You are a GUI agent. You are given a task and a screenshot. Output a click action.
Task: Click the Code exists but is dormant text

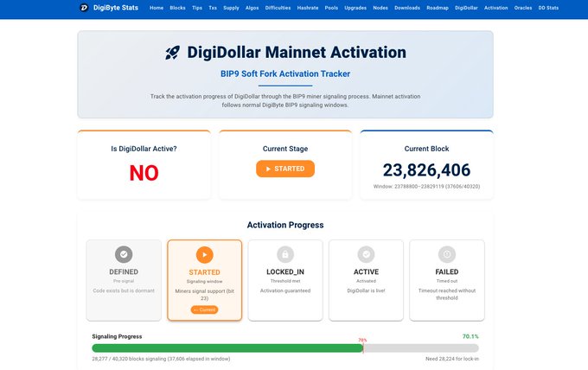point(124,290)
